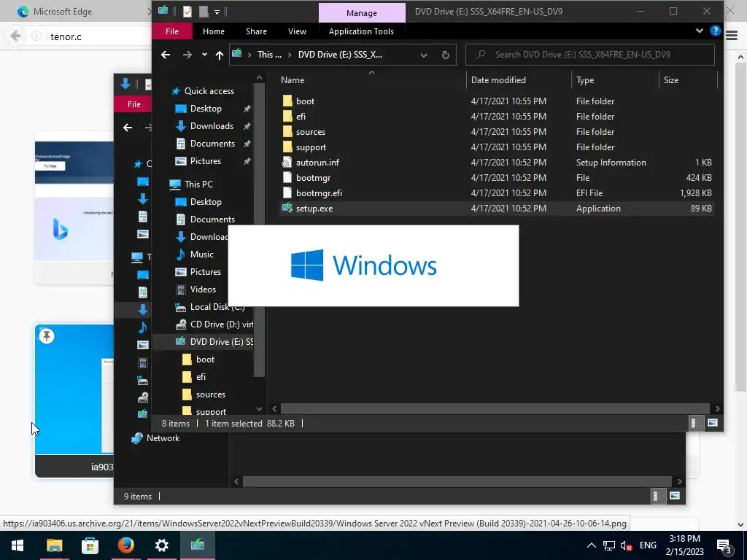
Task: Open the Windows Start menu
Action: (x=18, y=545)
